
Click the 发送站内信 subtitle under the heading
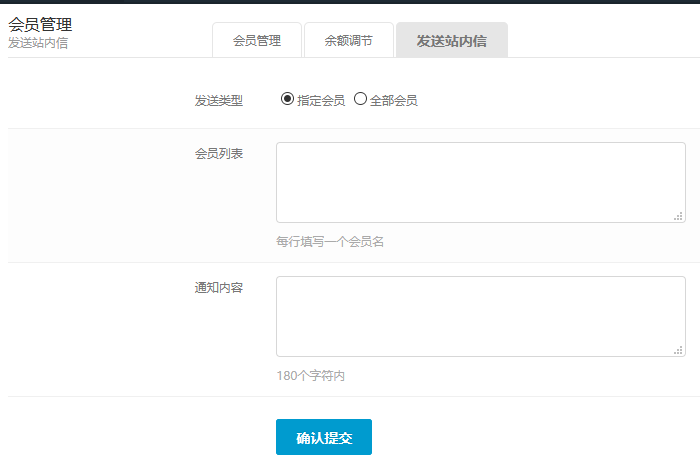(x=38, y=43)
